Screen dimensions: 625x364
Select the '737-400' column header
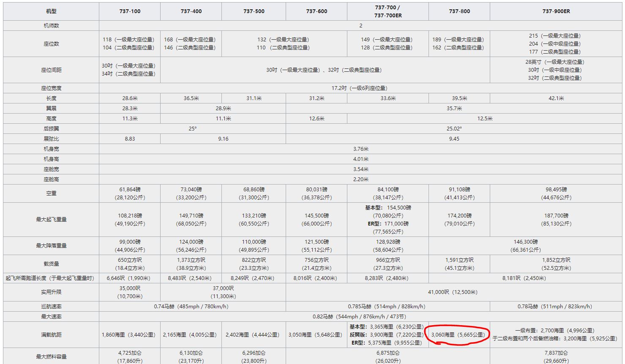pos(191,11)
